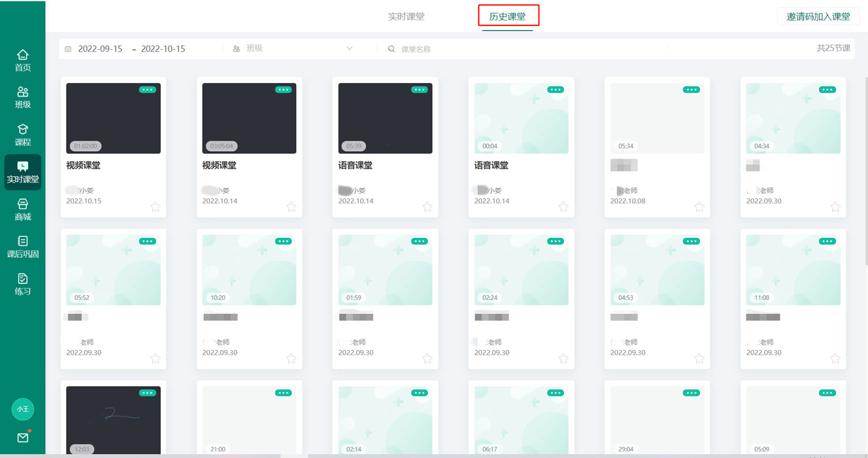This screenshot has width=868, height=458.
Task: Favorite the 语音课堂 card dated 2022.10.14
Action: point(427,207)
